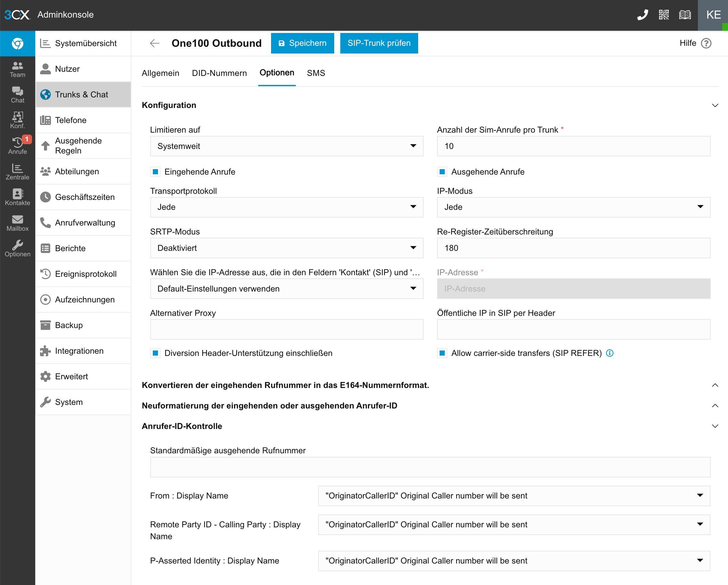Open P-Asserted Identity Display Name dropdown
Image resolution: width=728 pixels, height=585 pixels.
pyautogui.click(x=514, y=561)
